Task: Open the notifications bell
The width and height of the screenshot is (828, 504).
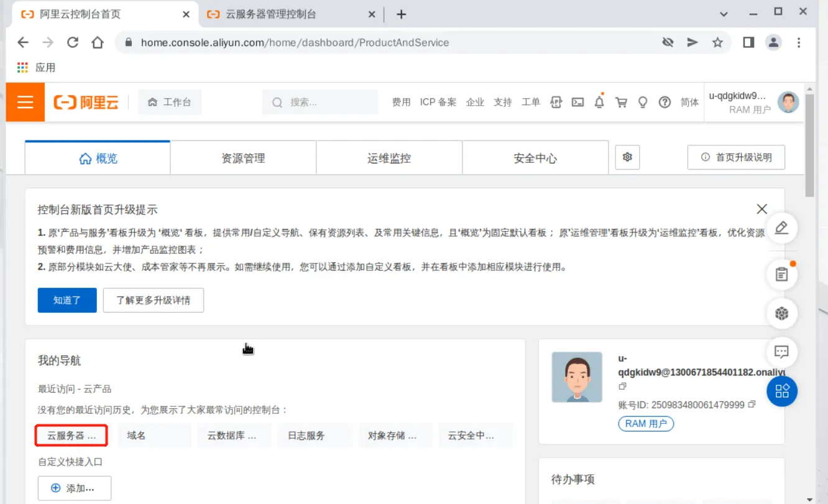Action: point(599,103)
